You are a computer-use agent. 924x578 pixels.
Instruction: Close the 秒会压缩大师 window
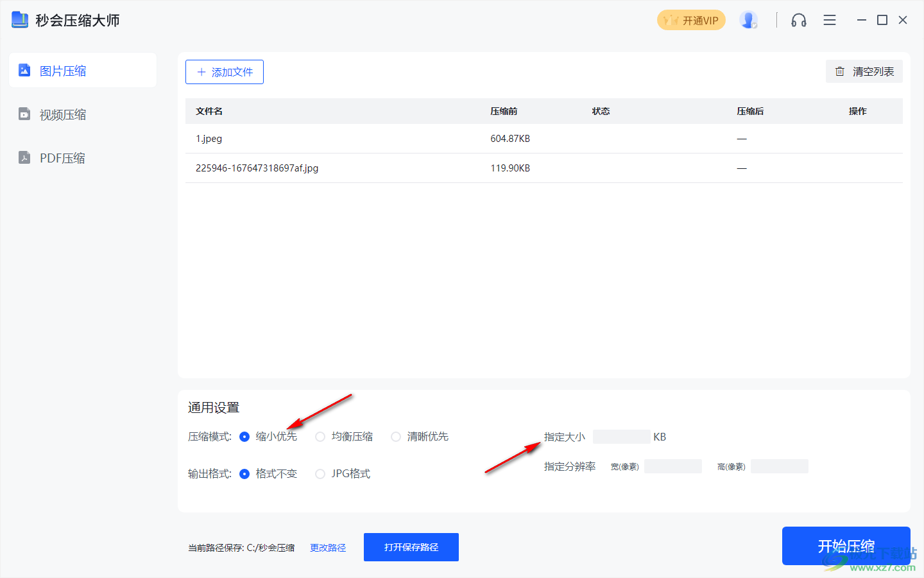[x=903, y=21]
